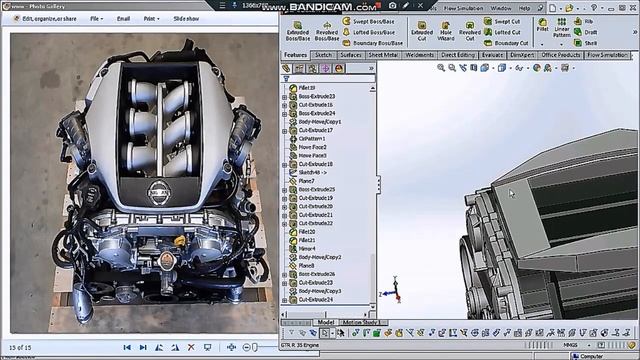Select the Boundary Cut tool

pyautogui.click(x=506, y=43)
